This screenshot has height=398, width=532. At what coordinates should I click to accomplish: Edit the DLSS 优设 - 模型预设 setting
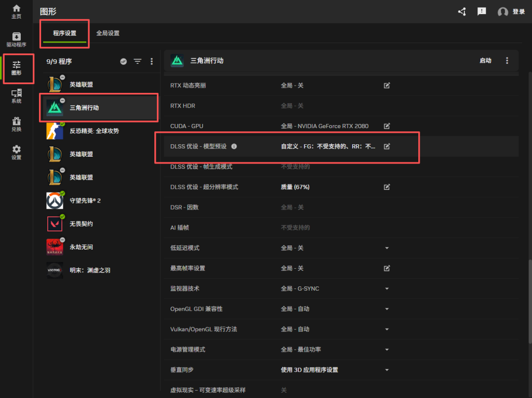[387, 146]
